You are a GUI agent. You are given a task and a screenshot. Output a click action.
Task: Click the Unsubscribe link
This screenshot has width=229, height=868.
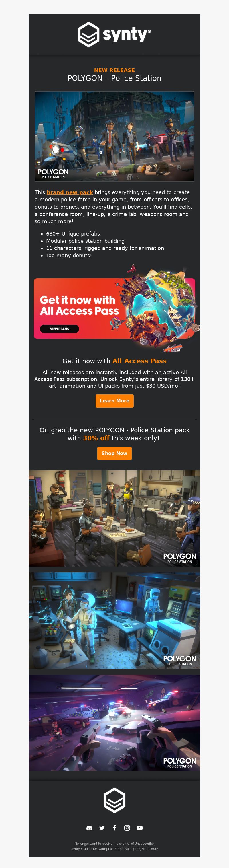click(x=144, y=843)
